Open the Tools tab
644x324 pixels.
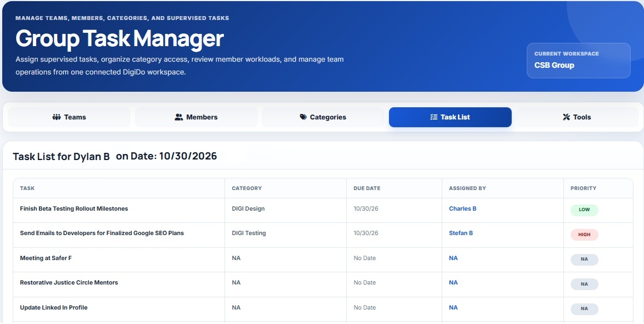tap(577, 117)
